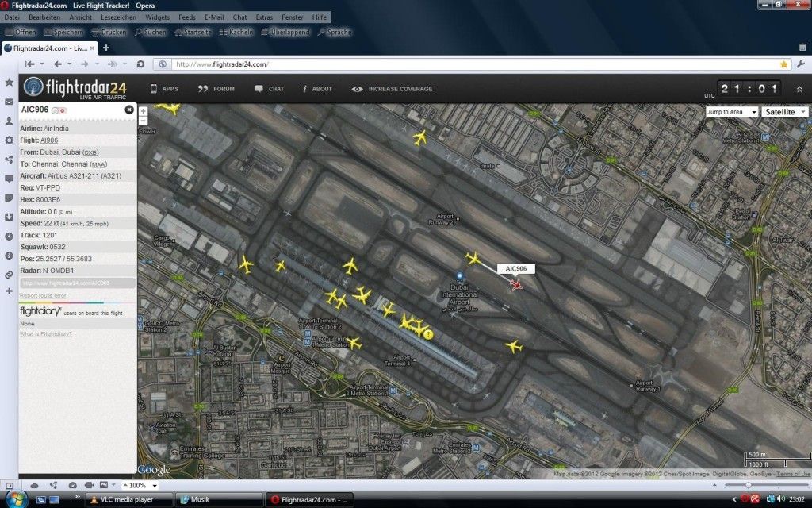Select the red AIC906 aircraft on the map

click(515, 285)
